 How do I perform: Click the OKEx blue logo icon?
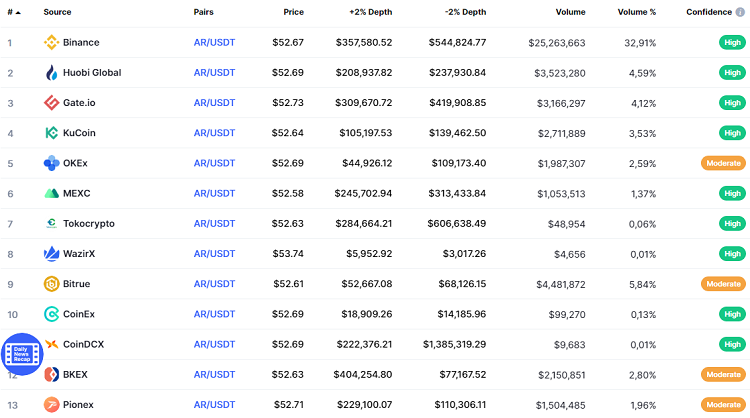pos(52,163)
